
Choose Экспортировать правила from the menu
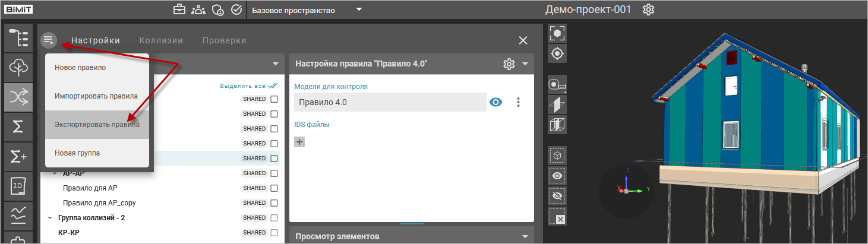tap(97, 125)
